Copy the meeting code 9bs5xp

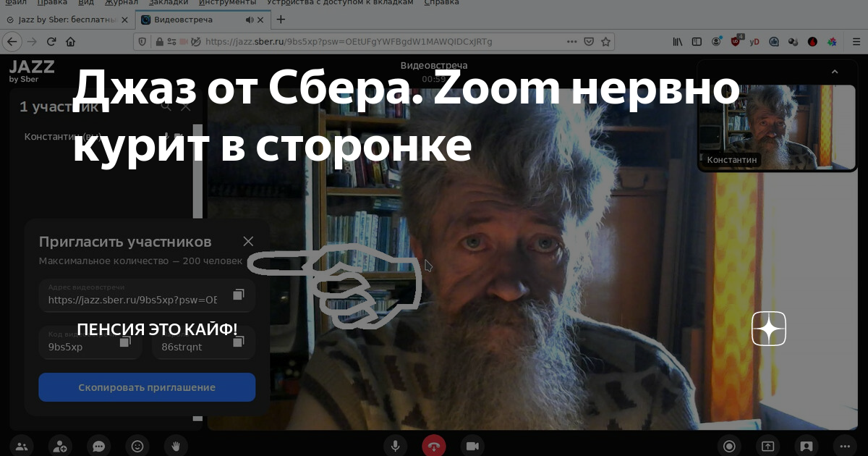(124, 342)
